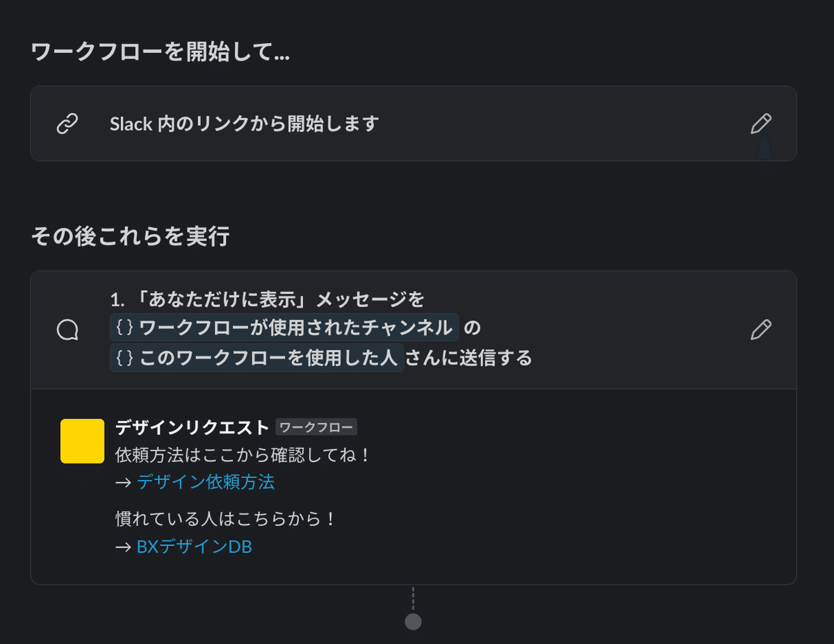Click the 依頼方法はここから確認してね！ message text
This screenshot has width=834, height=644.
tap(243, 456)
